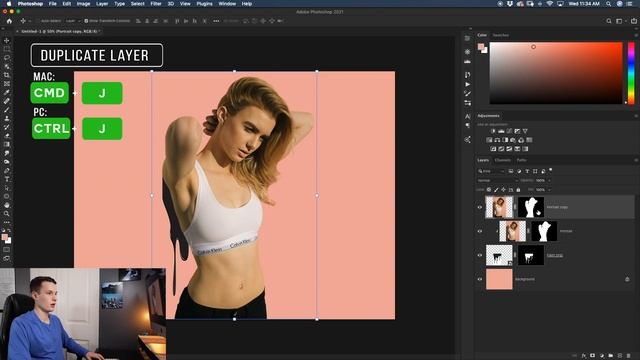Click the foreground color in Color panel

coord(481,47)
